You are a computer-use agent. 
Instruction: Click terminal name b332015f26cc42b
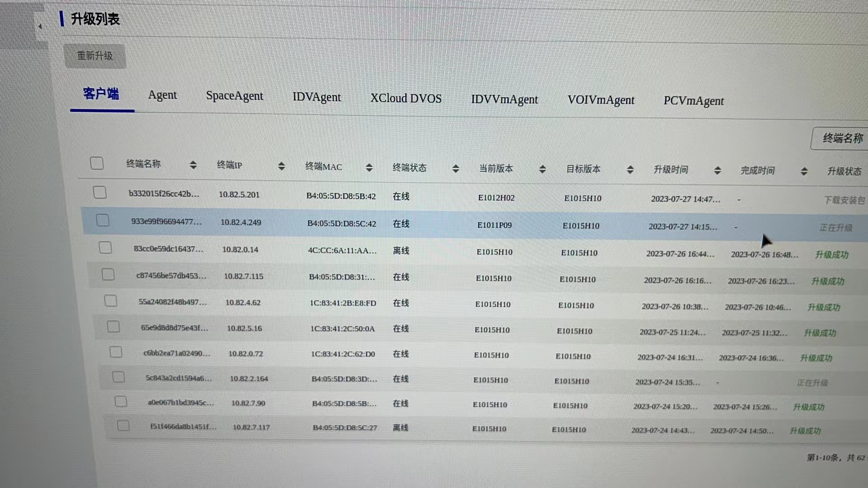pos(164,194)
